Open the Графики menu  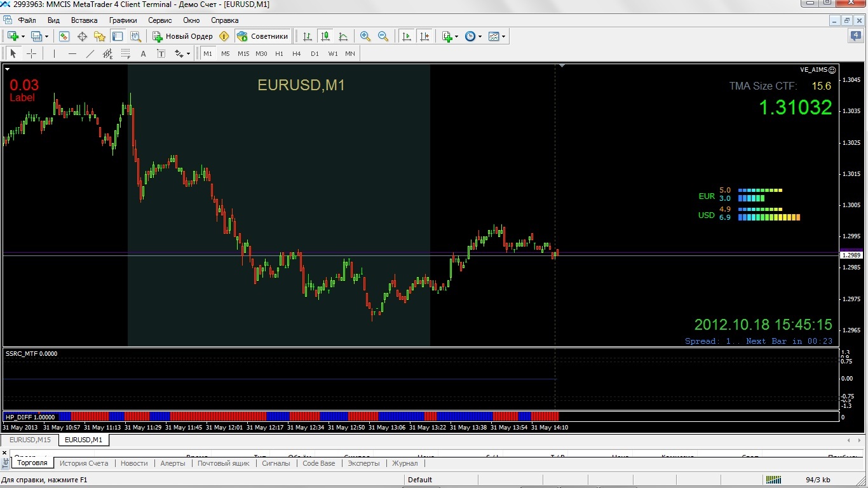tap(123, 20)
